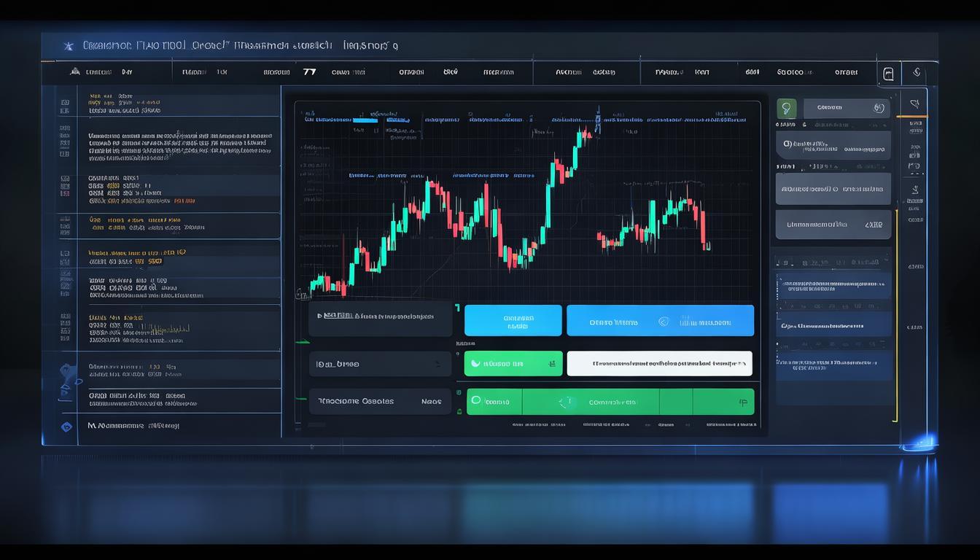Select the 'Sooico' item in the top menu row
980x560 pixels.
coord(790,72)
